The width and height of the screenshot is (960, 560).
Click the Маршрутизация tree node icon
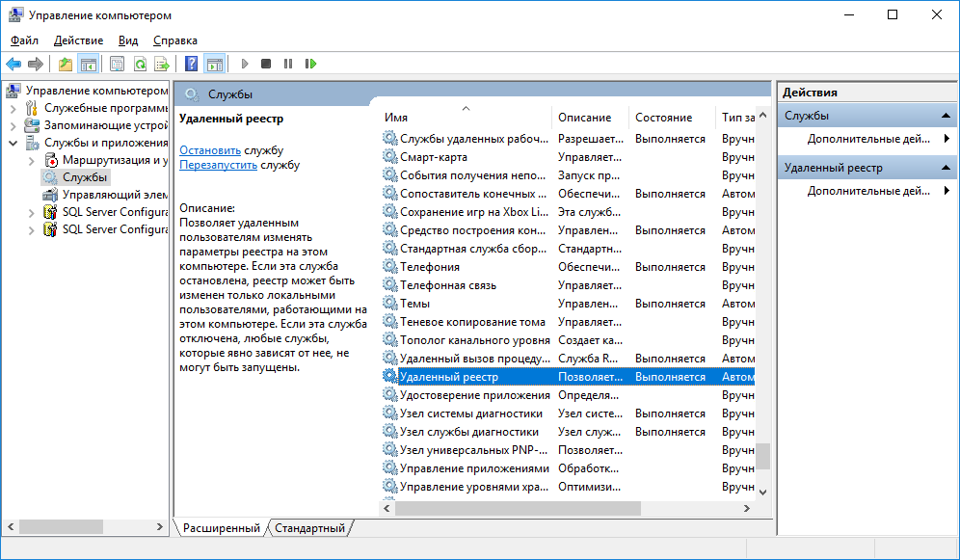[x=51, y=160]
